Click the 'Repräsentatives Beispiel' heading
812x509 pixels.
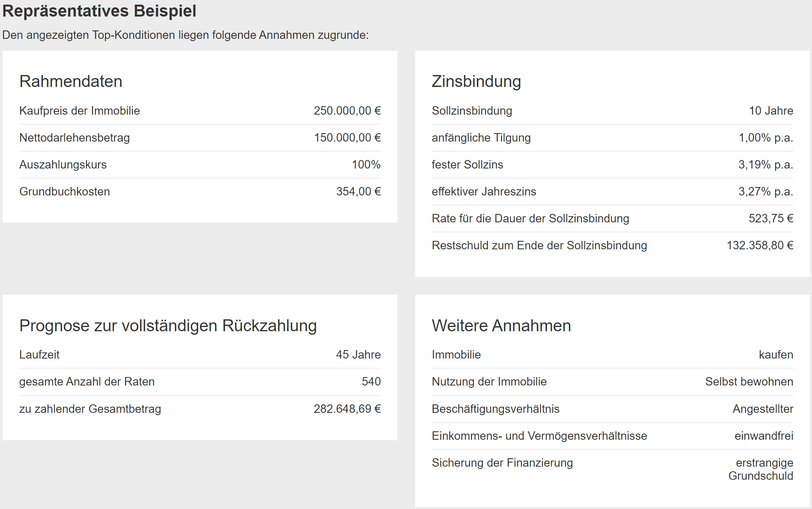tap(99, 11)
